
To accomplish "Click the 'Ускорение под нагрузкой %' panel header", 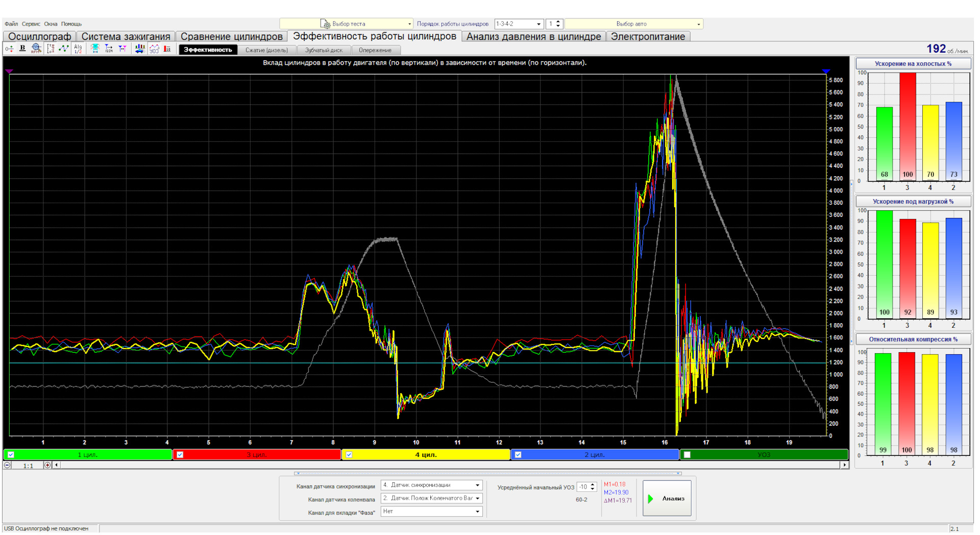I will (x=913, y=202).
